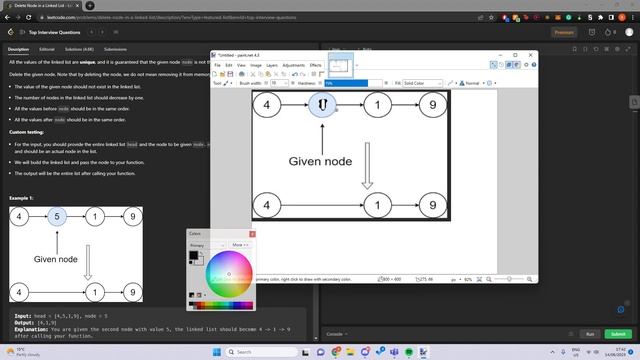
Task: Click the taskbar Search box
Action: click(x=262, y=352)
